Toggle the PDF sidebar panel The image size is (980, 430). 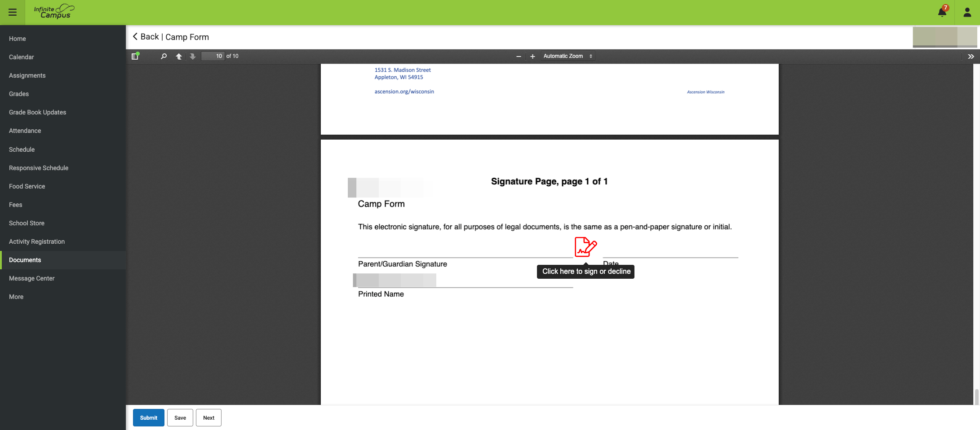135,56
